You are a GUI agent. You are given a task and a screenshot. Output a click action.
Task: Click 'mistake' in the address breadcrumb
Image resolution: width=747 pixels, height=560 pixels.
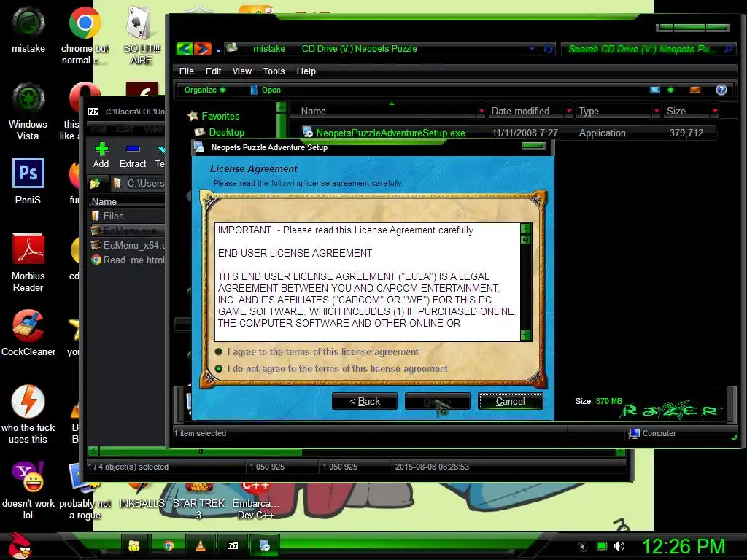[x=268, y=49]
